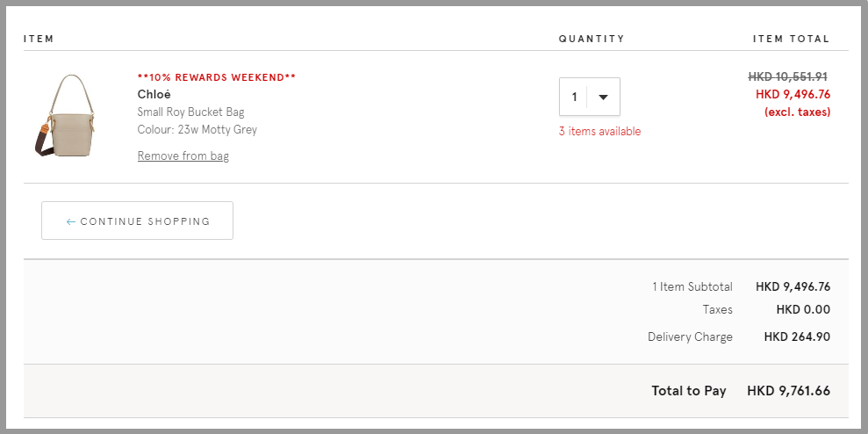Click the struck-through price HKD 10,551.91
Screen dimensions: 868x434
(x=788, y=76)
